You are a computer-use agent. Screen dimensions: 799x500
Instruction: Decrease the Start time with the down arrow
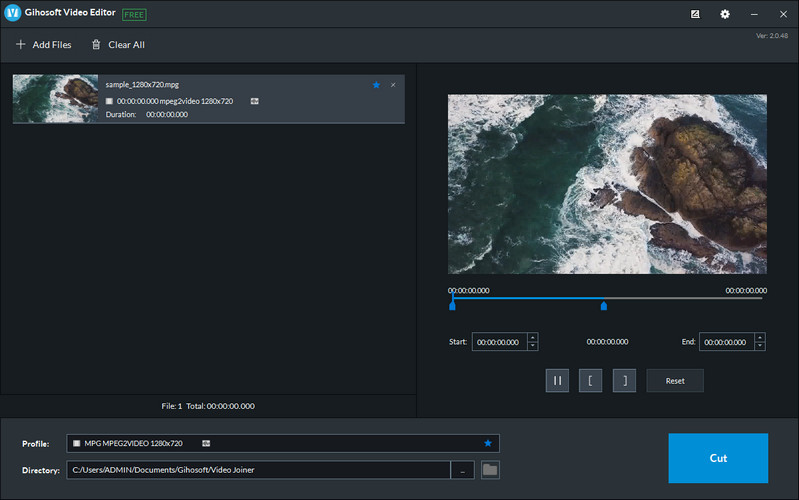pyautogui.click(x=532, y=346)
